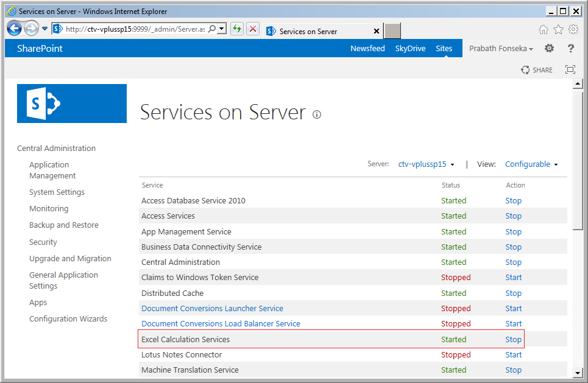Click the page scrollbar down arrow
Screen dimensions: 588x383
pyautogui.click(x=578, y=373)
